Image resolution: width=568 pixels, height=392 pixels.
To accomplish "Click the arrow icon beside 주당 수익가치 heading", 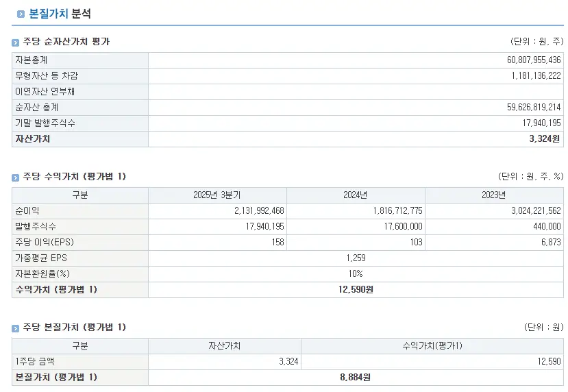I will point(16,177).
